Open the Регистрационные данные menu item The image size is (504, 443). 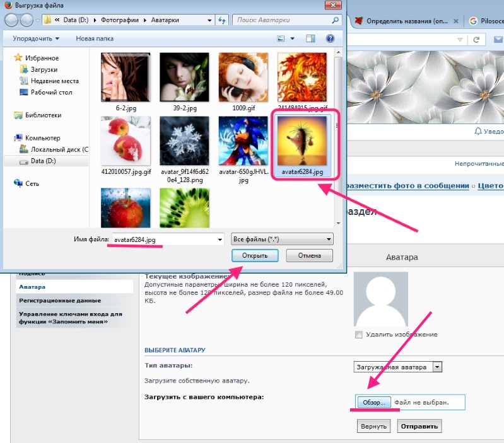60,301
